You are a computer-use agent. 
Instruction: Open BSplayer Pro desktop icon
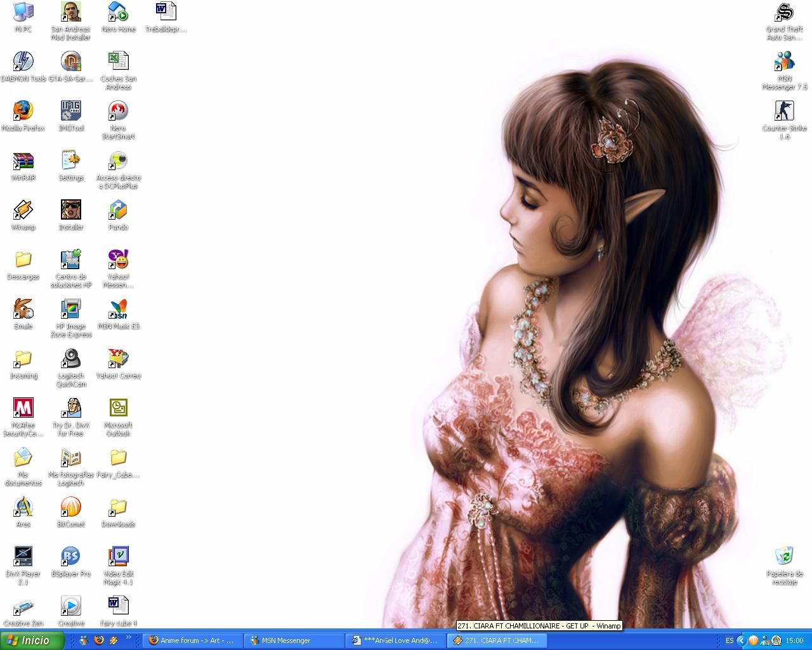tap(70, 562)
